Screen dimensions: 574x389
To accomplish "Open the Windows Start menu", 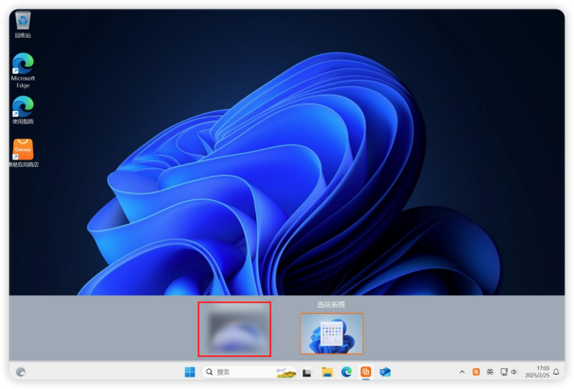I will [x=190, y=372].
